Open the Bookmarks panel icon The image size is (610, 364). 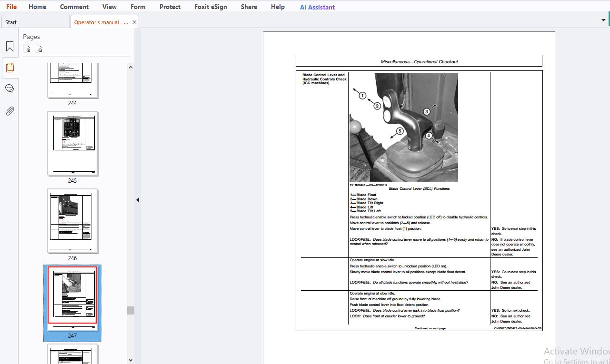[x=10, y=47]
